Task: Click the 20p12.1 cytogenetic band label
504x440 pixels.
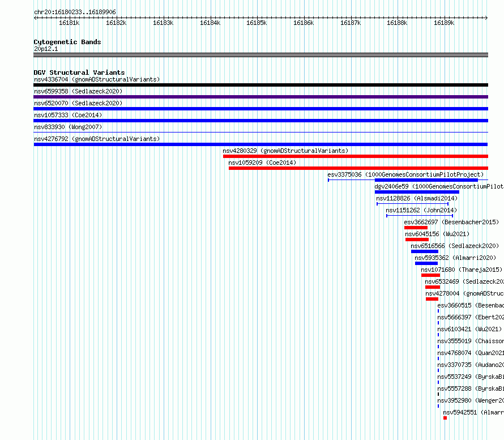Action: pyautogui.click(x=46, y=49)
